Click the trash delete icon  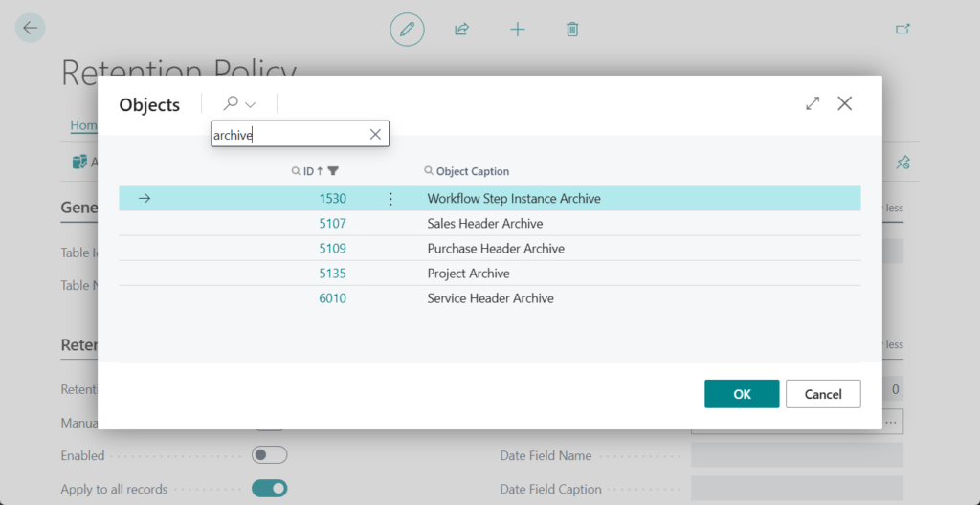(x=572, y=29)
